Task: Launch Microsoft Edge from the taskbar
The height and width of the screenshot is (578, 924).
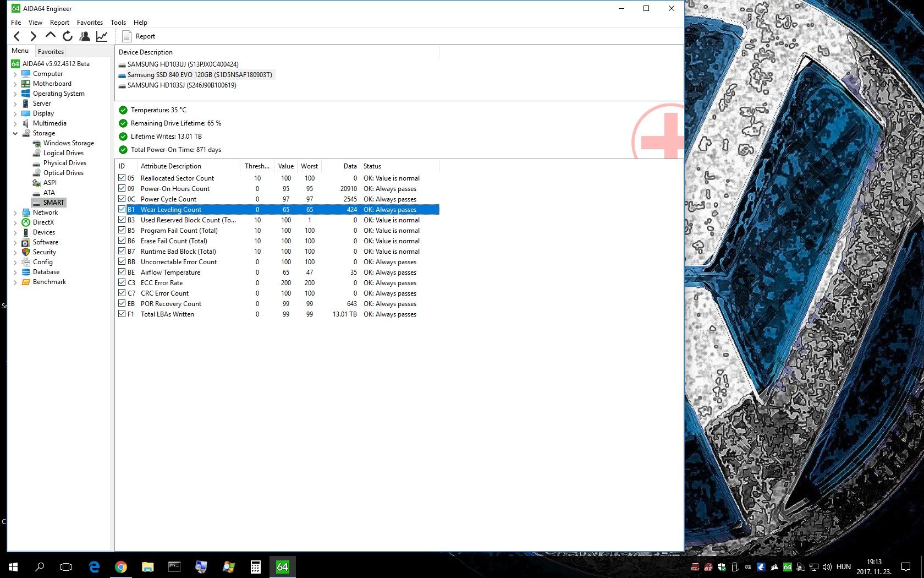Action: tap(94, 566)
